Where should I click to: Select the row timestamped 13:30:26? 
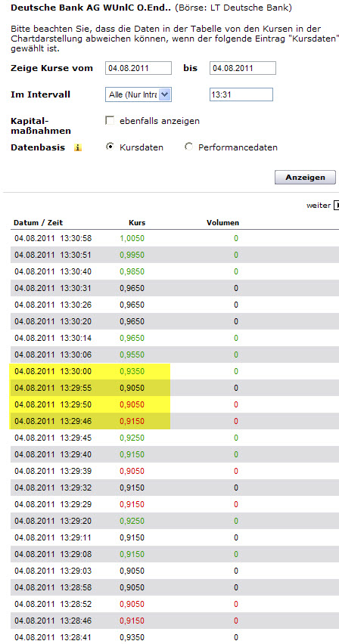(x=175, y=305)
